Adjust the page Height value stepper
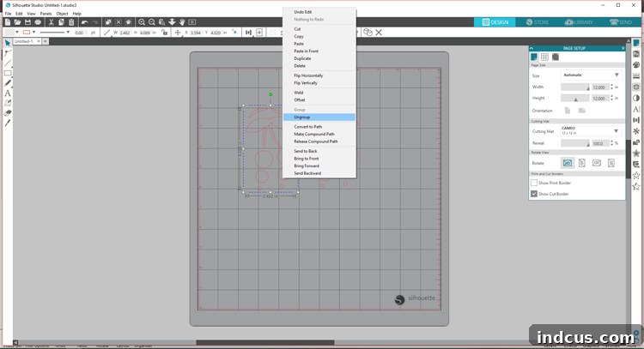This screenshot has width=644, height=349. click(x=611, y=98)
